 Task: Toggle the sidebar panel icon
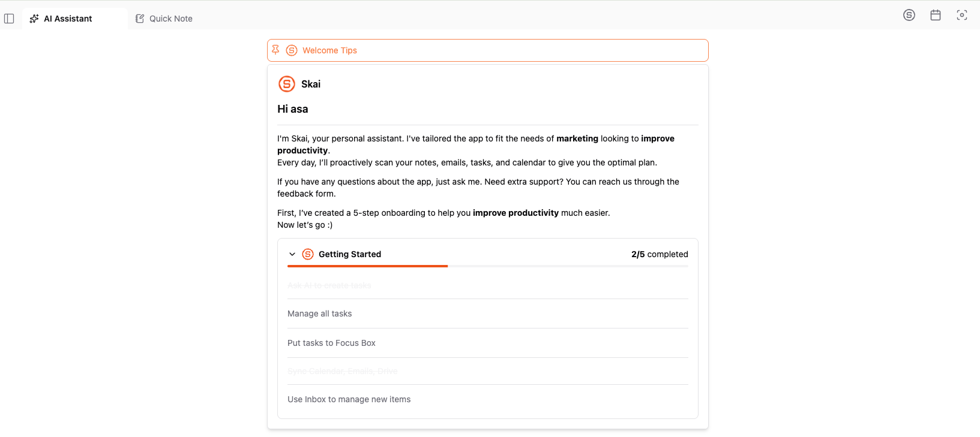pos(9,19)
